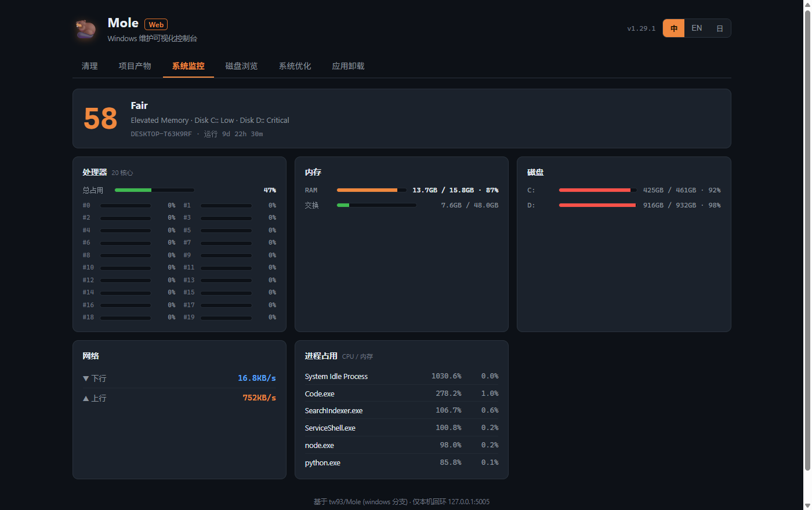This screenshot has width=812, height=510.
Task: Open the 系统优化 tab
Action: point(295,66)
